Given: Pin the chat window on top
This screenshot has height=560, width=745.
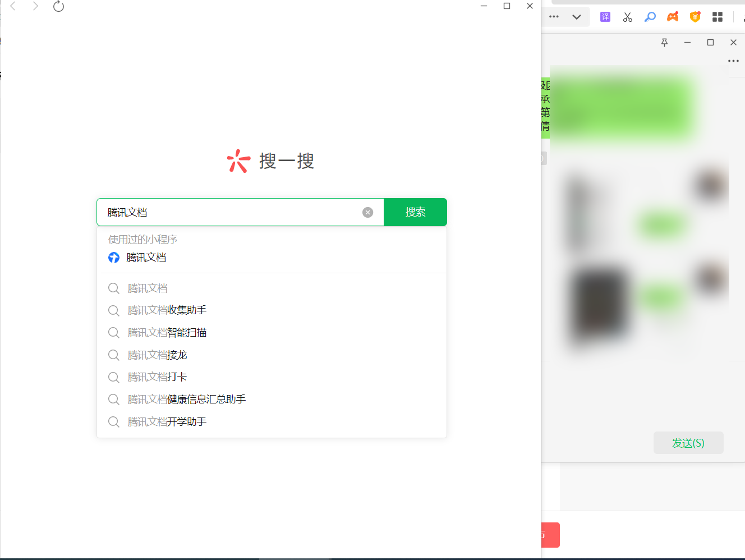Looking at the screenshot, I should [664, 43].
